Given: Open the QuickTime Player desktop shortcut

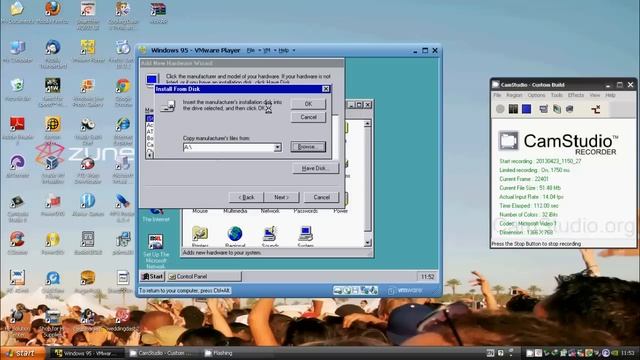Looking at the screenshot, I should coord(53,278).
